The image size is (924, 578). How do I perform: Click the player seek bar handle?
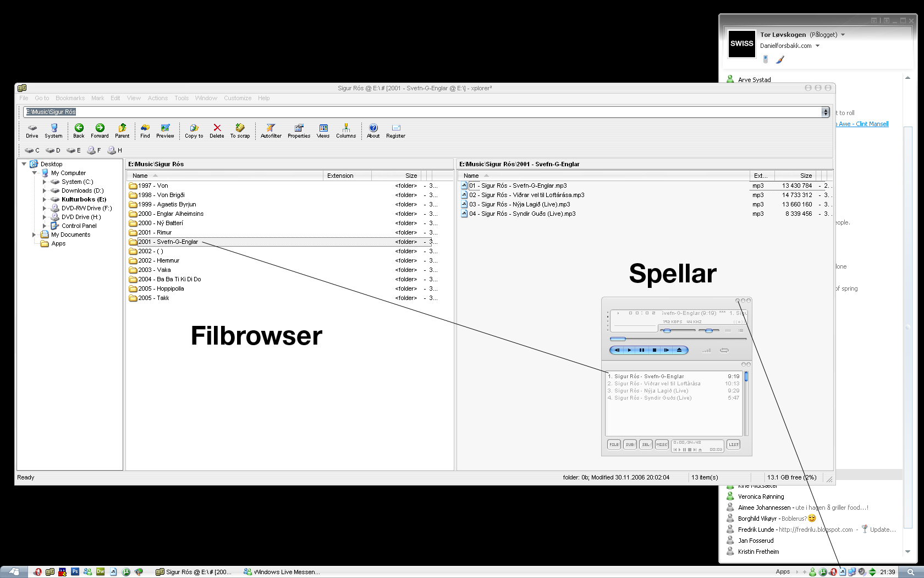[618, 339]
